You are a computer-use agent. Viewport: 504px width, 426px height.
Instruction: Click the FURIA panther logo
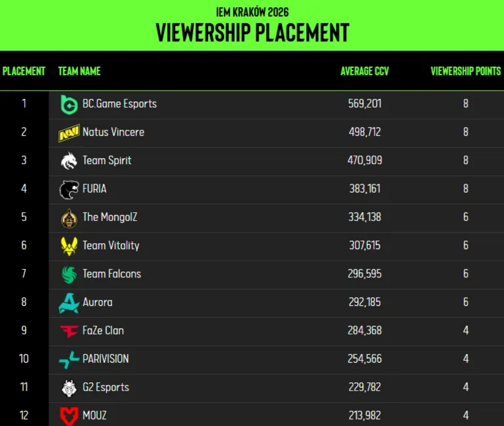pyautogui.click(x=69, y=189)
